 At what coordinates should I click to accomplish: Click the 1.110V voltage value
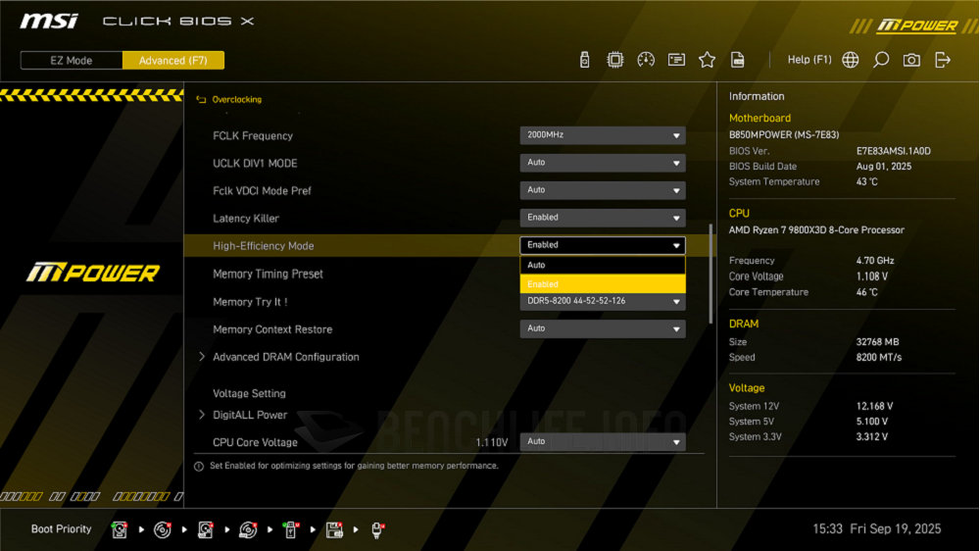coord(492,442)
